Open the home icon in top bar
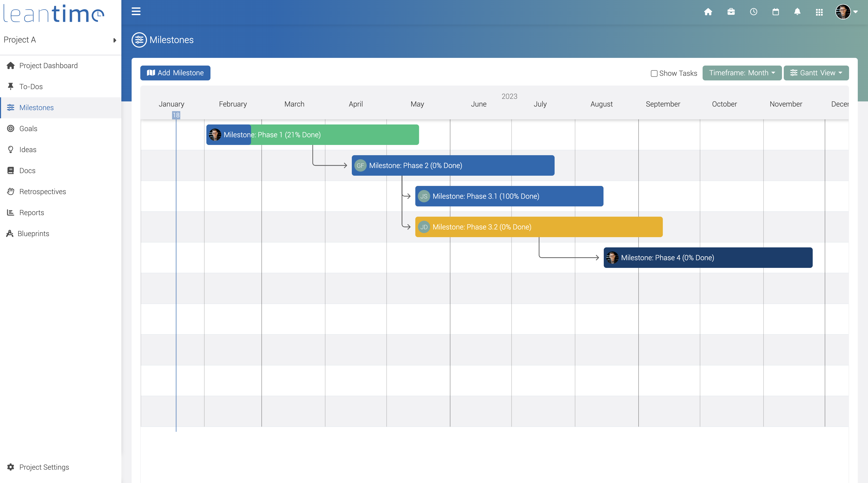 coord(708,12)
